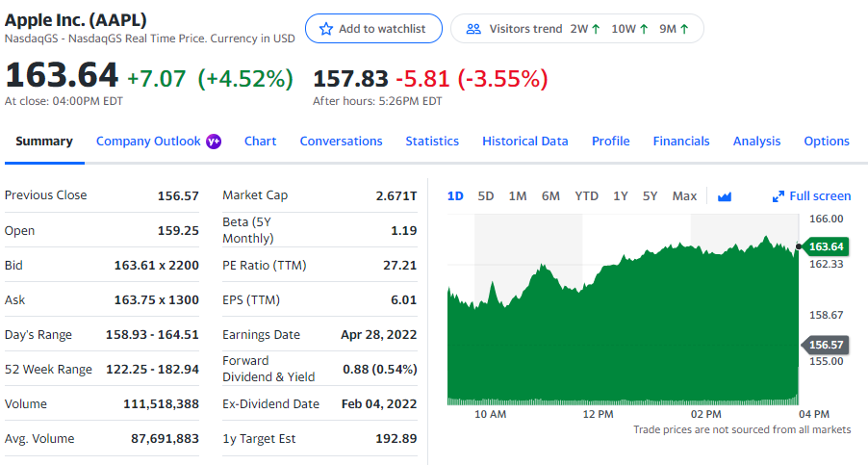Click the Open value 159.25
The image size is (868, 465).
tap(178, 230)
